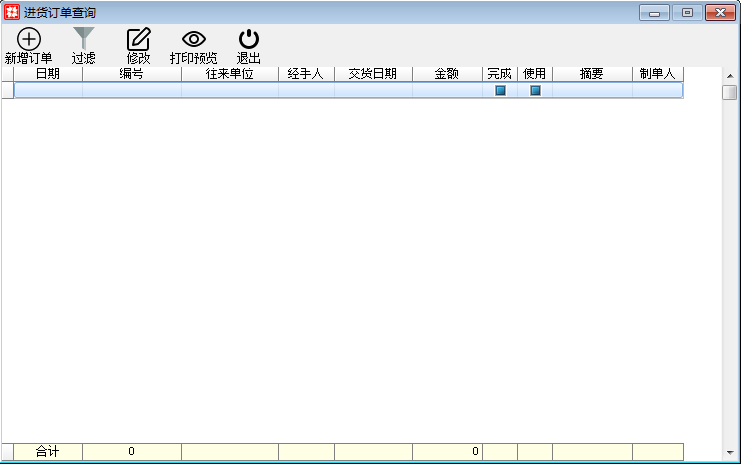741x465 pixels.
Task: Click scrollbar down arrow
Action: [730, 453]
